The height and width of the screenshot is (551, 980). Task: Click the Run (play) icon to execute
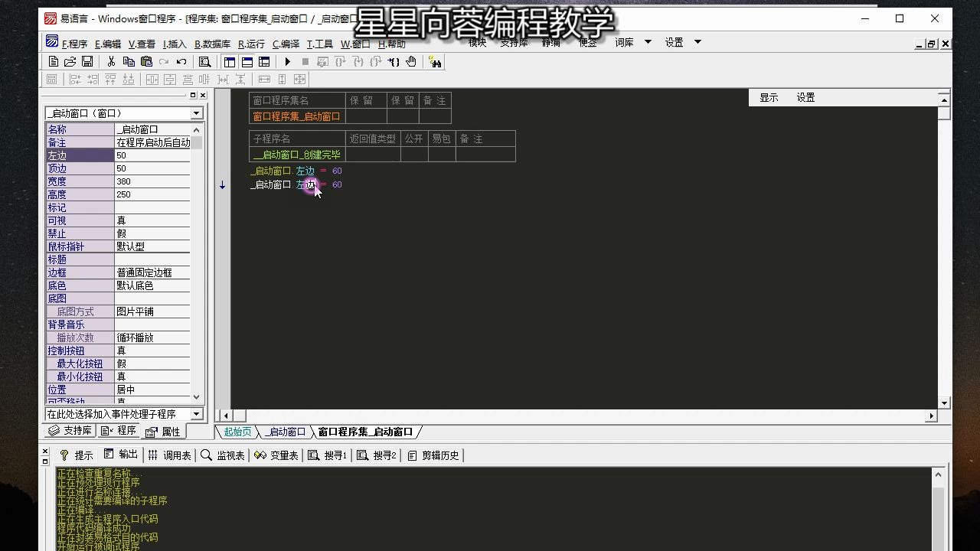tap(286, 61)
